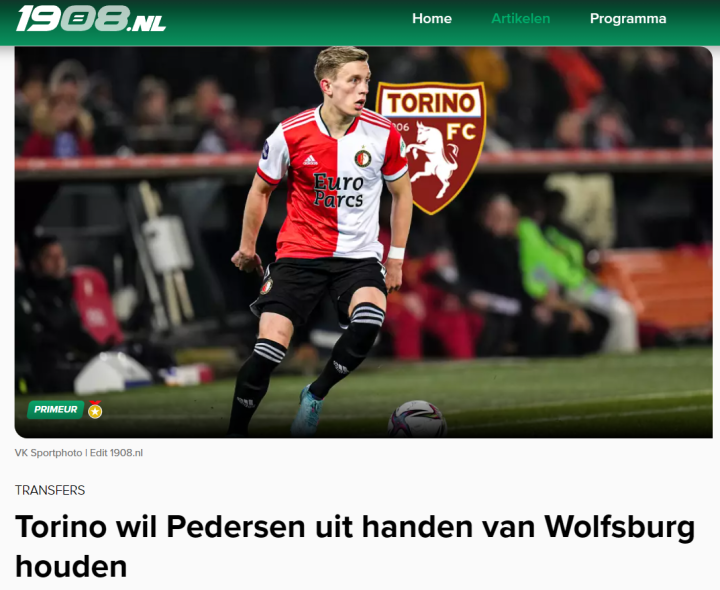Click the football on the pitch
The height and width of the screenshot is (590, 720).
click(x=417, y=419)
